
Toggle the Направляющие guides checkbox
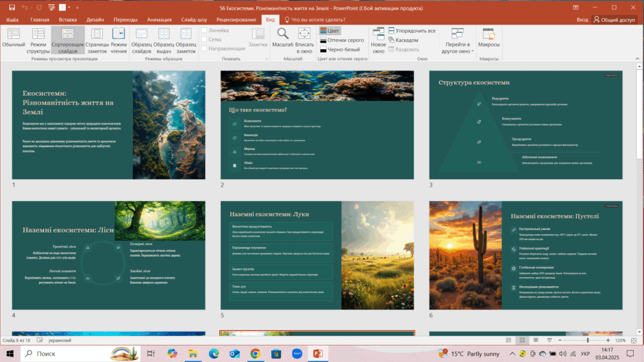(204, 49)
